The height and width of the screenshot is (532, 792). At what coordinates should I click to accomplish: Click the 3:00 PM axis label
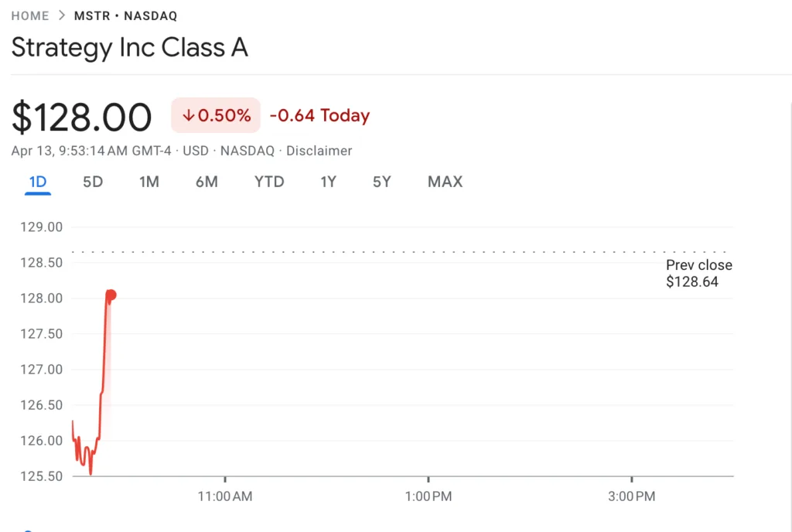pyautogui.click(x=631, y=496)
